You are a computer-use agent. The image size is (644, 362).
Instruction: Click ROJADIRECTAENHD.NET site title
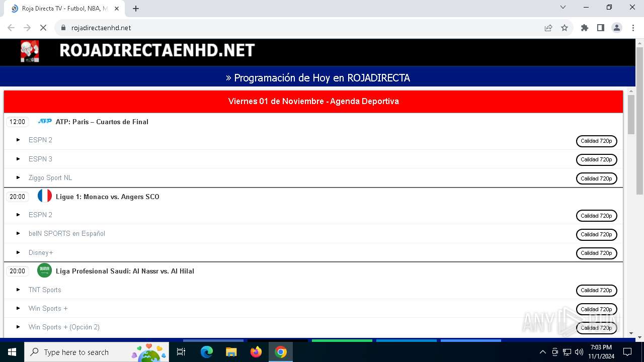(x=157, y=50)
